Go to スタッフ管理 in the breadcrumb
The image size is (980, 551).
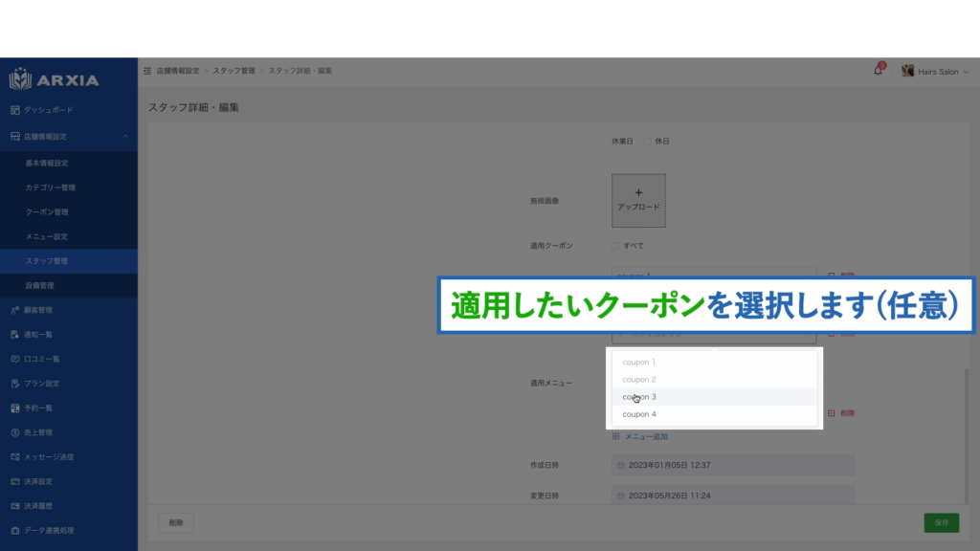tap(234, 71)
